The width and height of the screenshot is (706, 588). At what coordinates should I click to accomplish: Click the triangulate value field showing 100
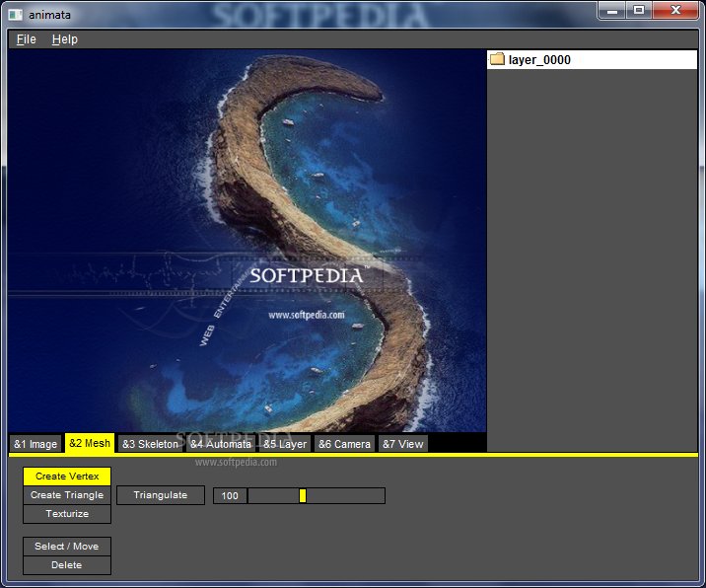point(230,495)
